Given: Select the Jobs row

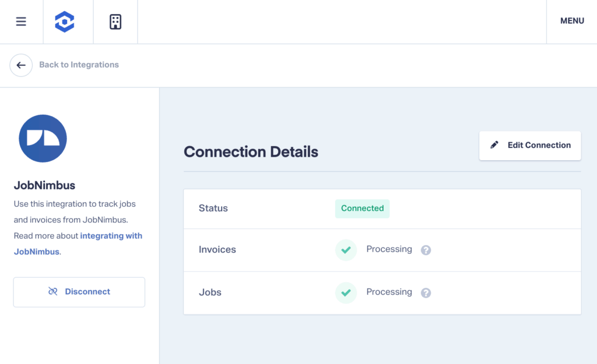Looking at the screenshot, I should [x=382, y=292].
